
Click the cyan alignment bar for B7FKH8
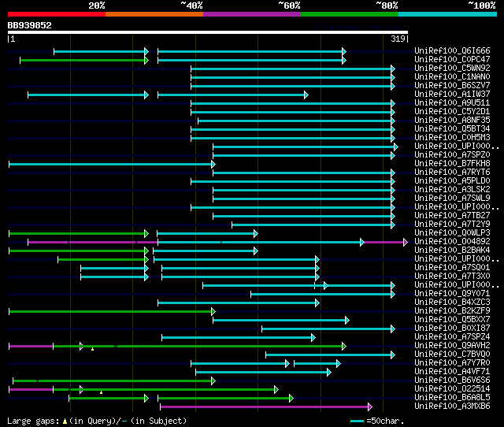coord(112,165)
